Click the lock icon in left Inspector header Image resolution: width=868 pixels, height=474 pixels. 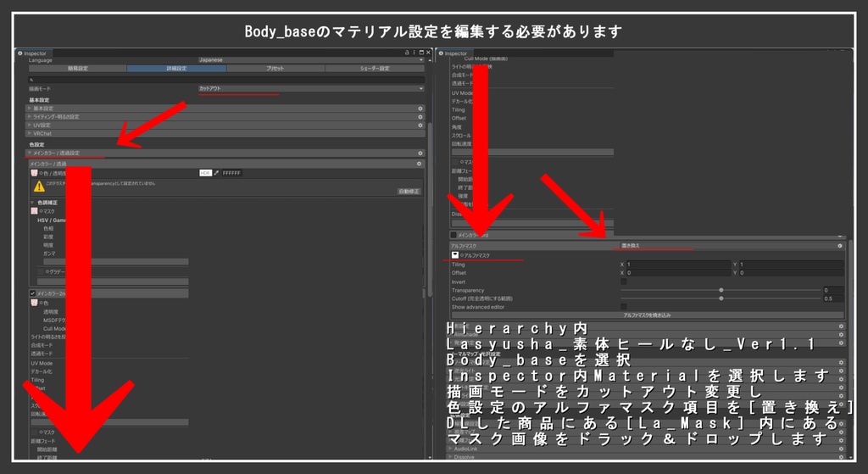click(x=407, y=53)
